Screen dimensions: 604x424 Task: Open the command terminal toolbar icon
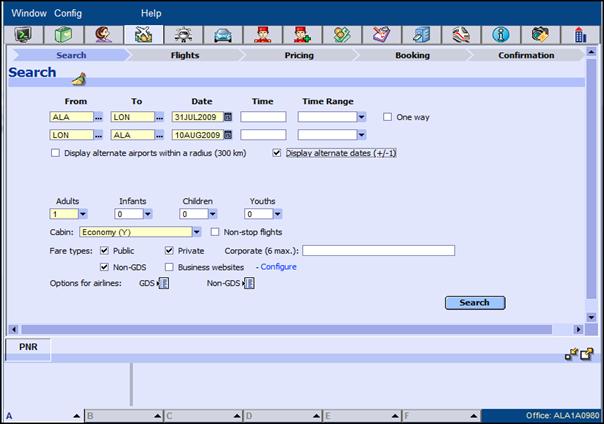click(x=22, y=35)
